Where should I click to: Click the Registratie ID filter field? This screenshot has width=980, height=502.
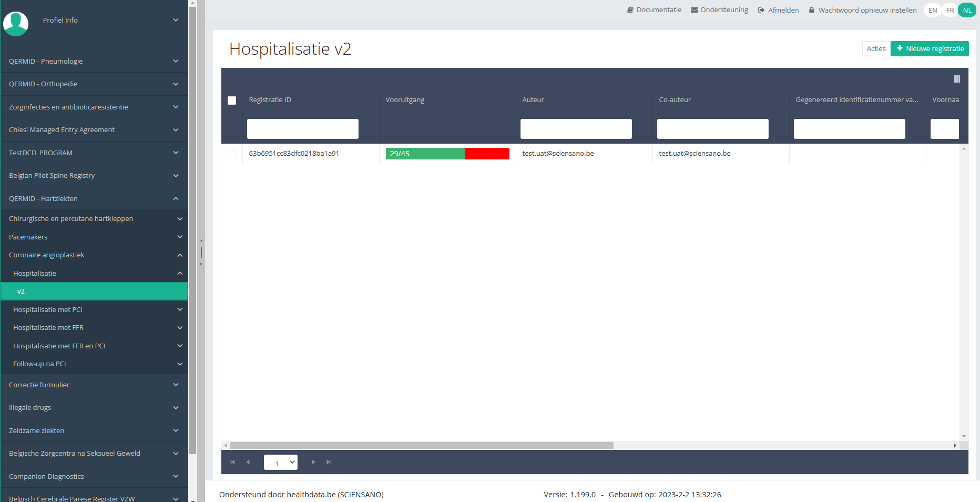tap(303, 129)
